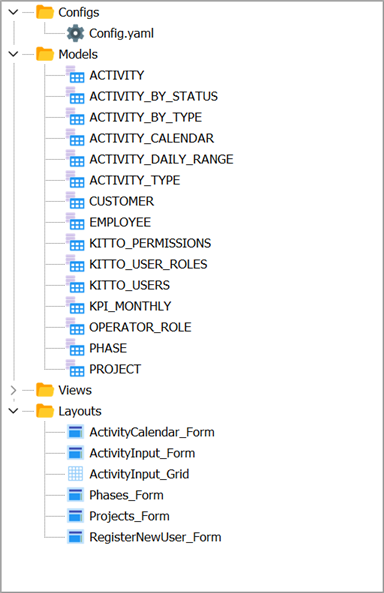The height and width of the screenshot is (593, 384).
Task: Select the Phases_Form layout
Action: click(x=126, y=495)
